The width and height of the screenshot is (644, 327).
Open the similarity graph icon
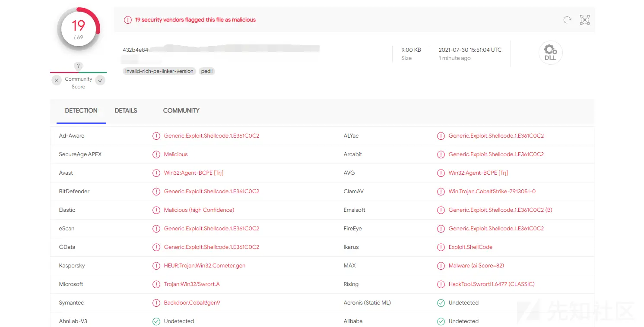(584, 20)
